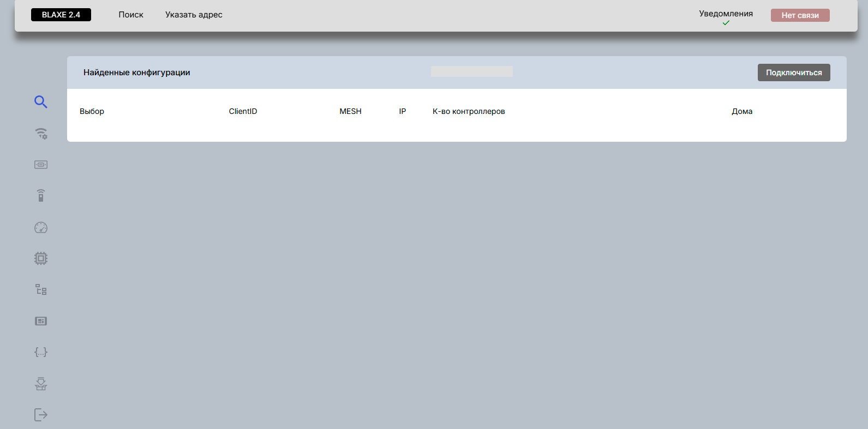Open the speedometer gauge icon
This screenshot has width=868, height=429.
[41, 227]
